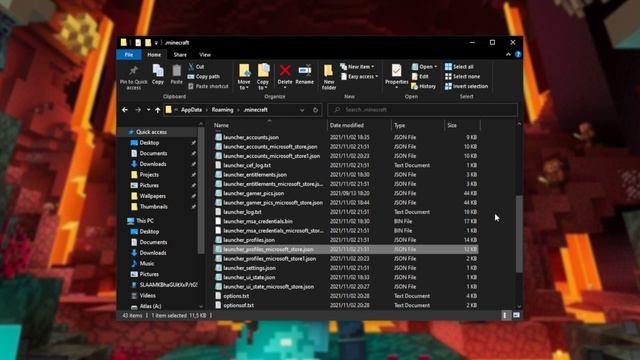This screenshot has width=640, height=360.
Task: Click Select none in ribbon
Action: coord(462,76)
